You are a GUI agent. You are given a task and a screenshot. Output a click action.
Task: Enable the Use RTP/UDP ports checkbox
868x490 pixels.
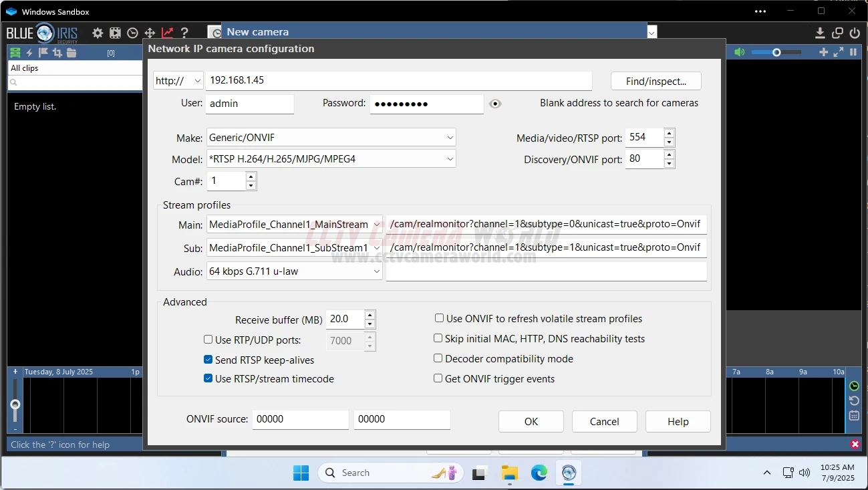208,340
